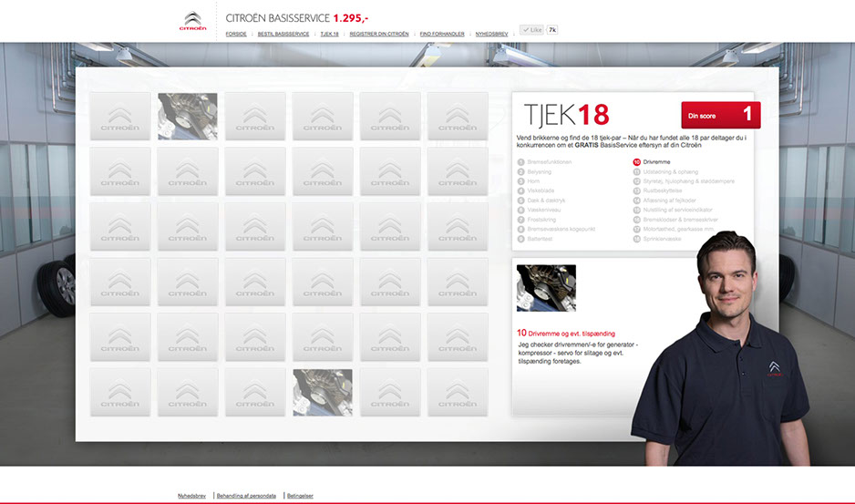Flip the first face-down card in the top row

[120, 116]
